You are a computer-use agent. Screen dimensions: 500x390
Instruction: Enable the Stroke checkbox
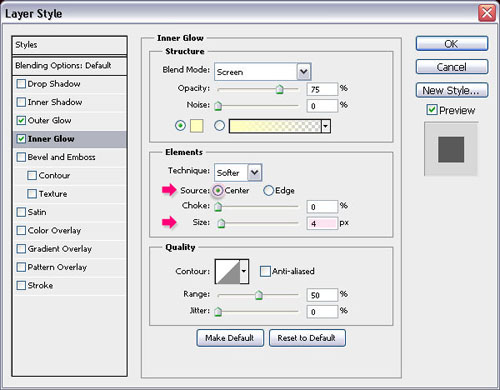click(21, 285)
